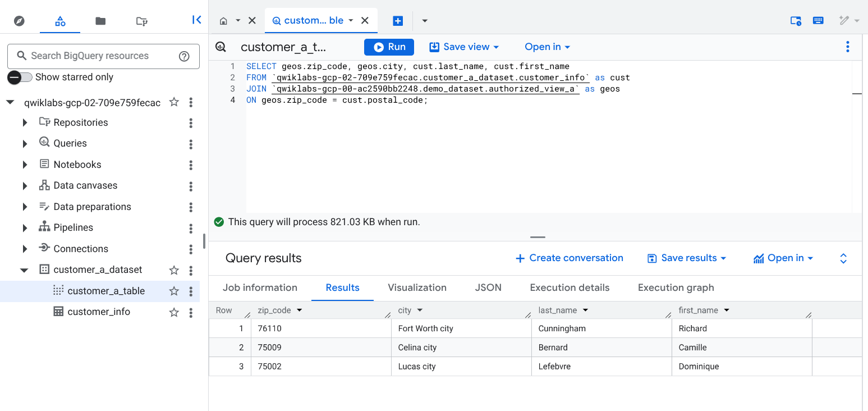Click Create conversation link
Screen dimensions: 868x411
click(569, 258)
